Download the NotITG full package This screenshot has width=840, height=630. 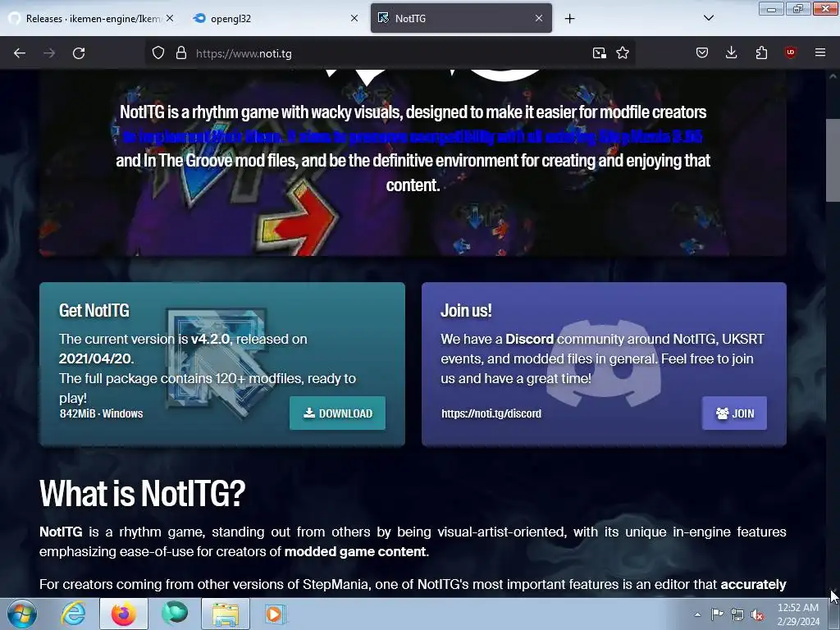point(337,413)
